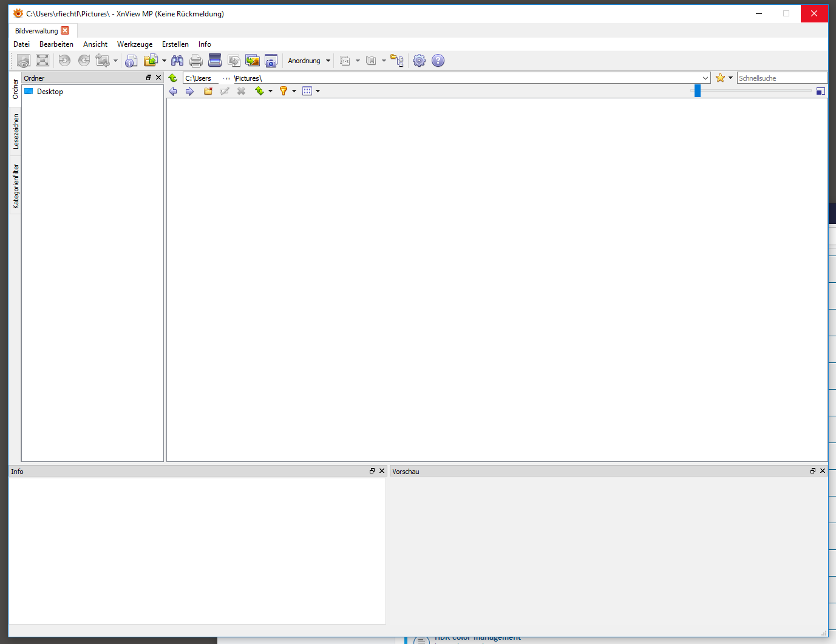Rotate image clockwise from toolbar

coord(84,61)
